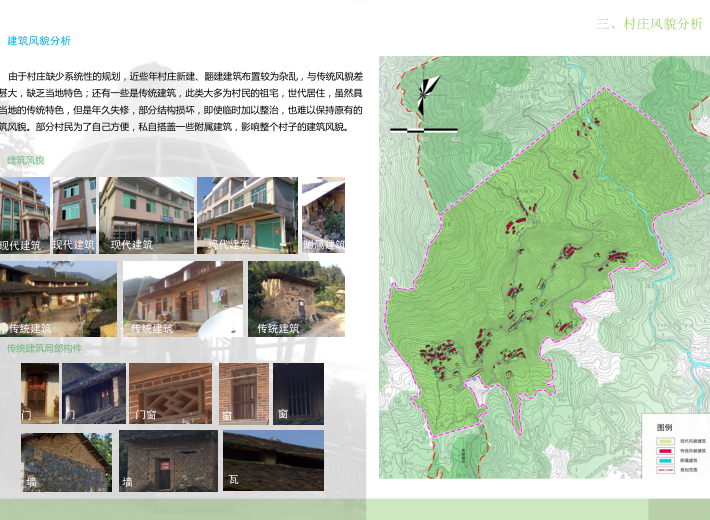Open the leftmost 现代建筑 photo
Image resolution: width=710 pixels, height=520 pixels.
click(x=24, y=214)
